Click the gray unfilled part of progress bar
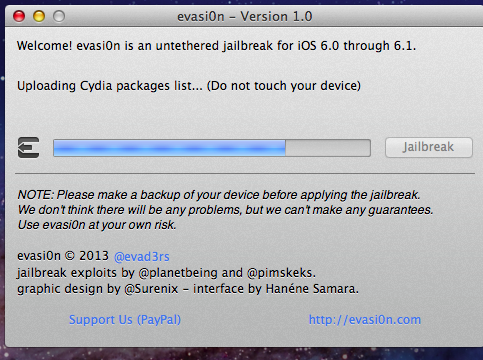 [x=328, y=148]
